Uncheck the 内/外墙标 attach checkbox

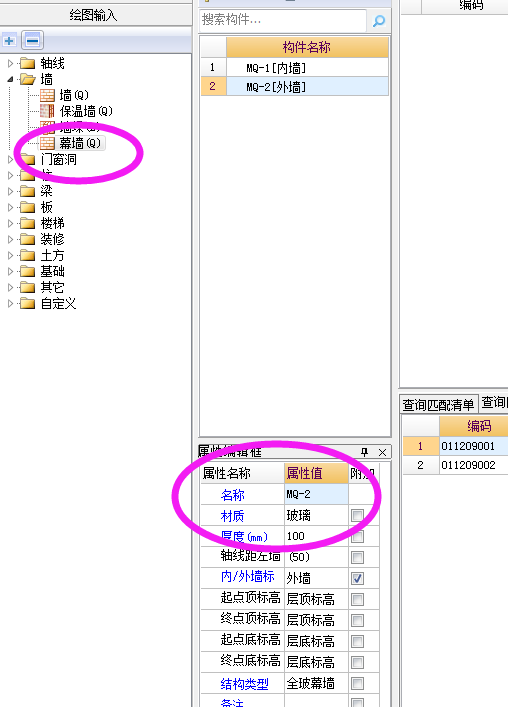[357, 578]
